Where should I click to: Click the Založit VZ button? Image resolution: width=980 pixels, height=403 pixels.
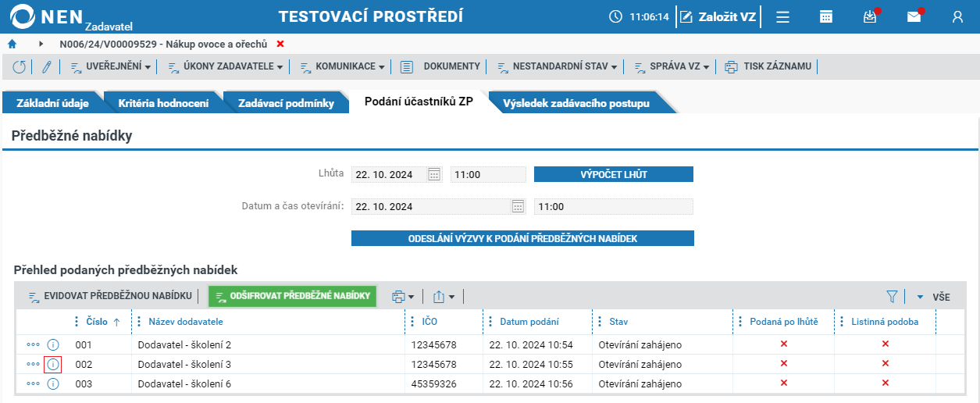pos(718,16)
